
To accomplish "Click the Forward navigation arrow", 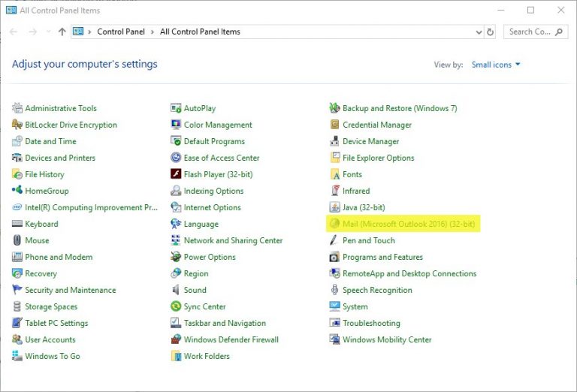I will (33, 32).
